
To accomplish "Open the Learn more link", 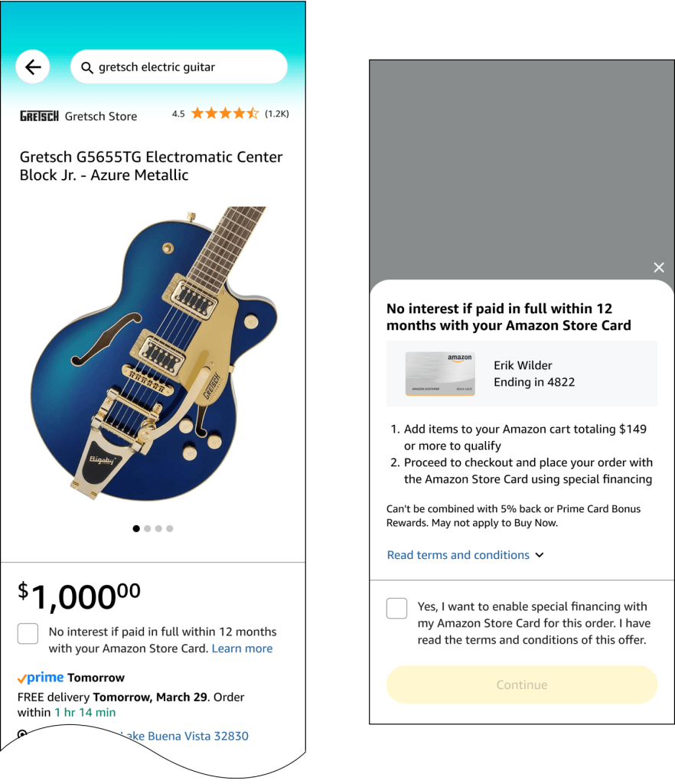I will tap(242, 648).
